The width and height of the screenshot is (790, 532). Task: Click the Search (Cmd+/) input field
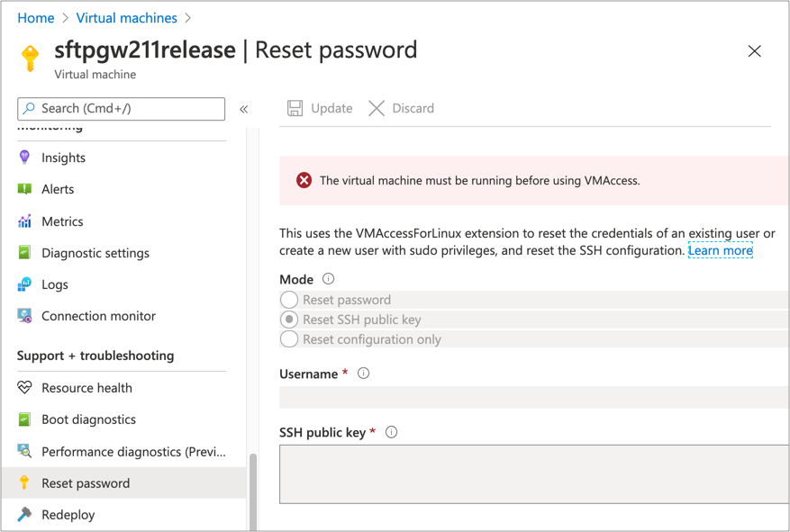pos(121,109)
